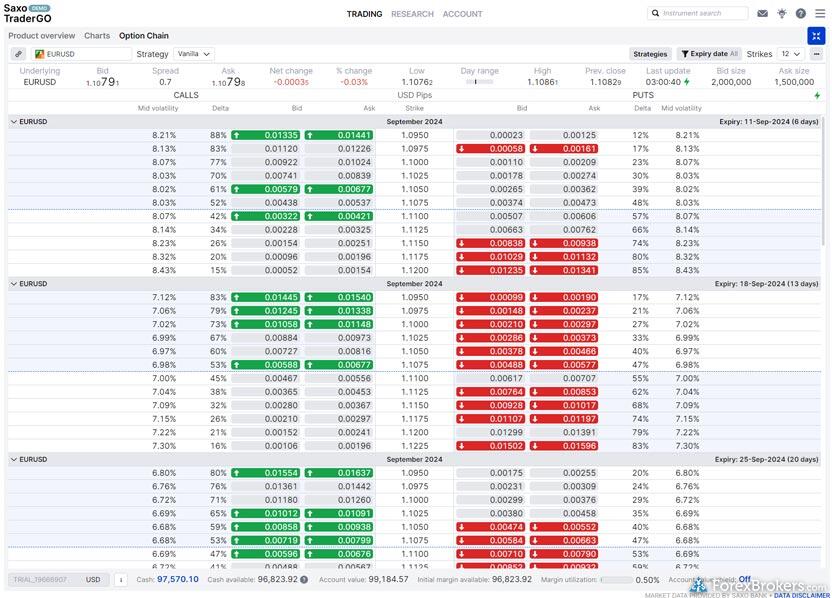The height and width of the screenshot is (598, 832).
Task: Click the lightbulb ideas icon
Action: (782, 14)
